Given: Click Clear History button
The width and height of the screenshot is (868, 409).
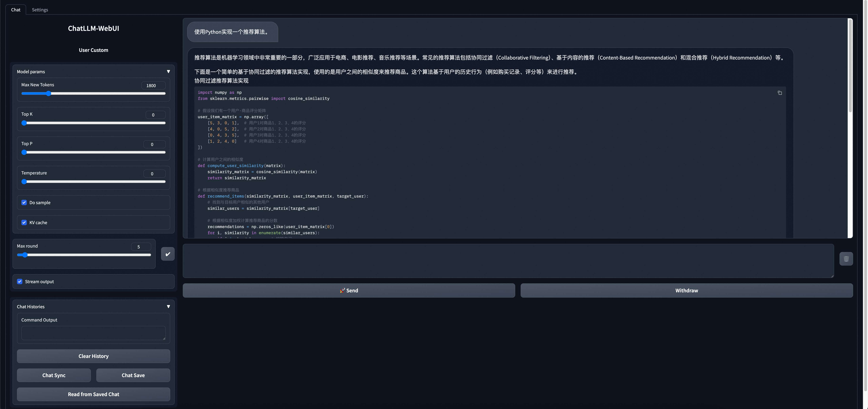Looking at the screenshot, I should tap(93, 356).
